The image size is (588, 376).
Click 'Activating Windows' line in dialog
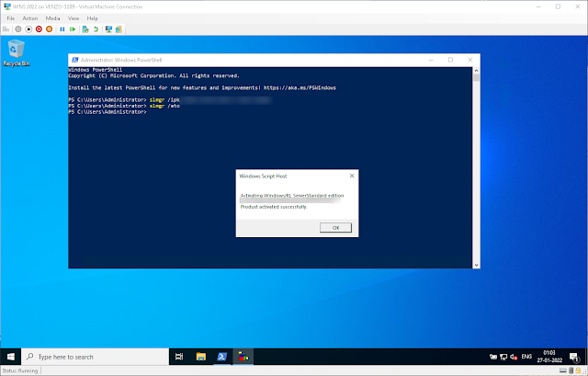point(292,196)
